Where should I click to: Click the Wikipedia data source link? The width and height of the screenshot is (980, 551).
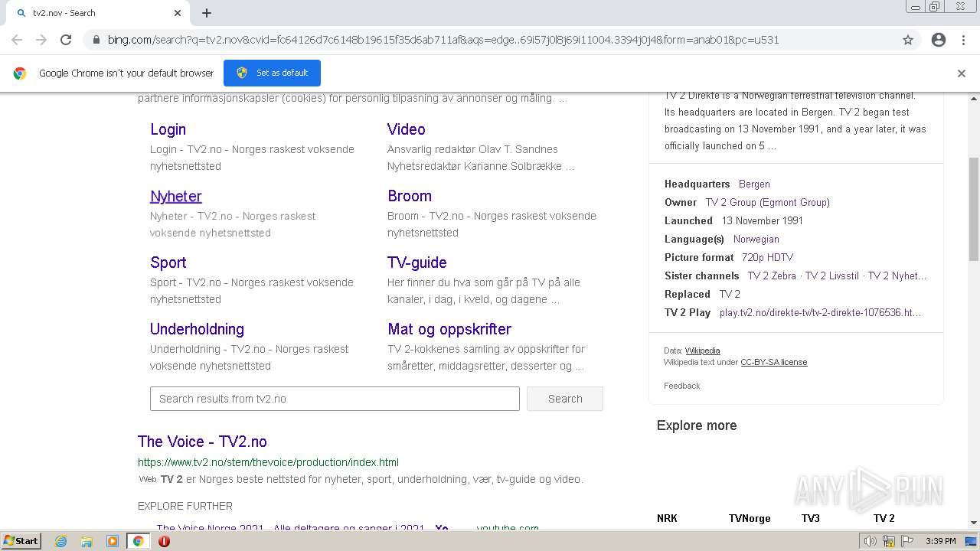[702, 350]
